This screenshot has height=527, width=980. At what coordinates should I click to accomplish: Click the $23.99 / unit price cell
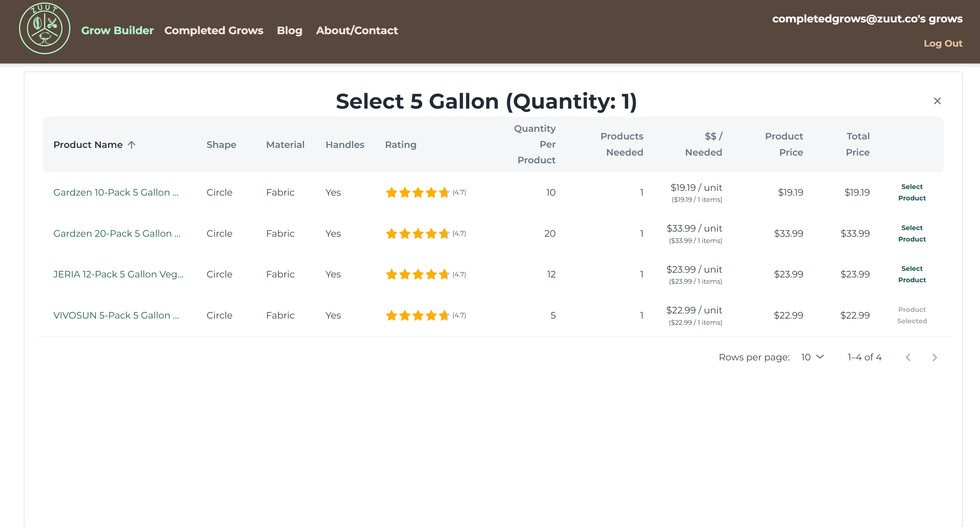pos(694,275)
